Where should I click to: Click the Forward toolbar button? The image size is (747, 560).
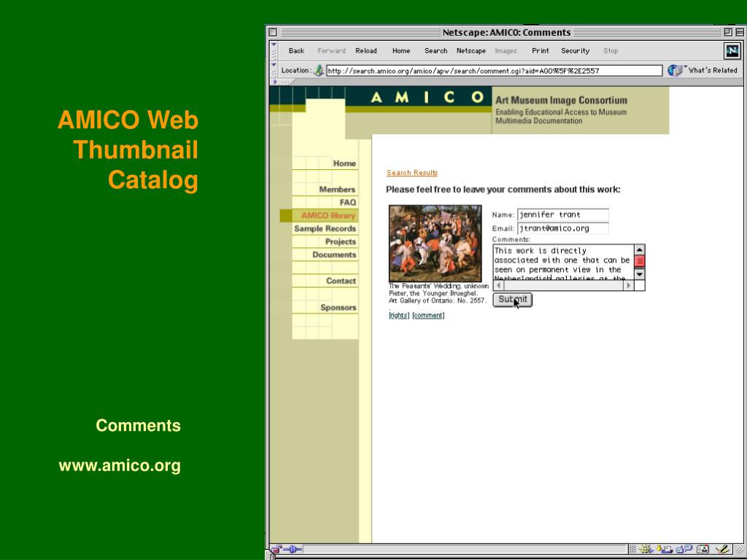[x=332, y=51]
